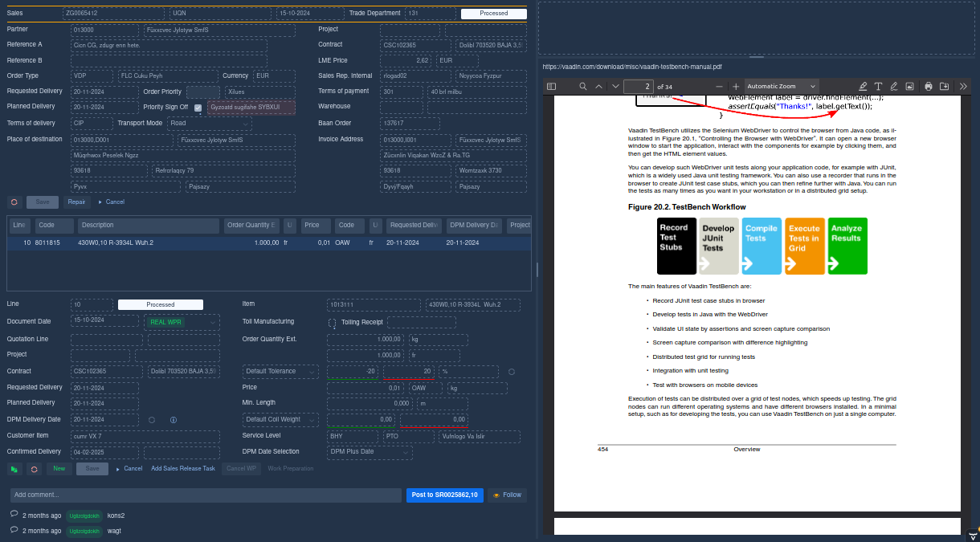Open more tools with the double chevron
Image resolution: width=980 pixels, height=542 pixels.
pyautogui.click(x=963, y=86)
